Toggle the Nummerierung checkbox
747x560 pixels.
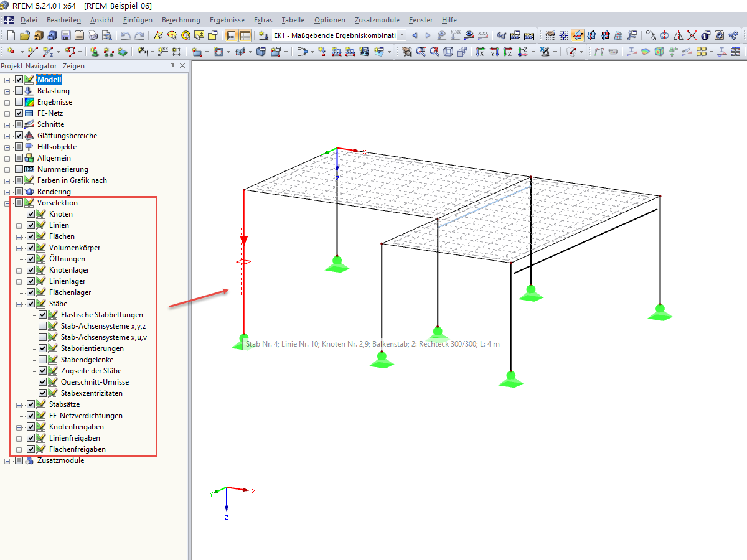[x=19, y=169]
